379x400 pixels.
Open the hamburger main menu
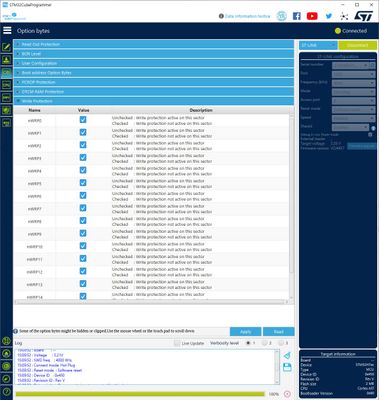(7, 30)
